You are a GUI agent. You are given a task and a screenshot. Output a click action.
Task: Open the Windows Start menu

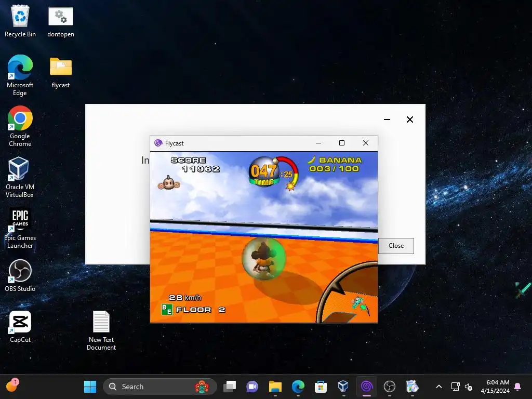click(x=90, y=387)
